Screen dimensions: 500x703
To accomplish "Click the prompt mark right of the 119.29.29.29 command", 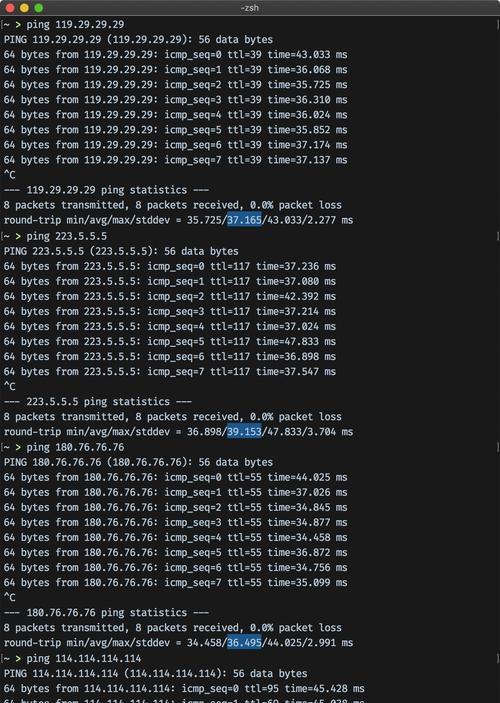I will pyautogui.click(x=498, y=24).
